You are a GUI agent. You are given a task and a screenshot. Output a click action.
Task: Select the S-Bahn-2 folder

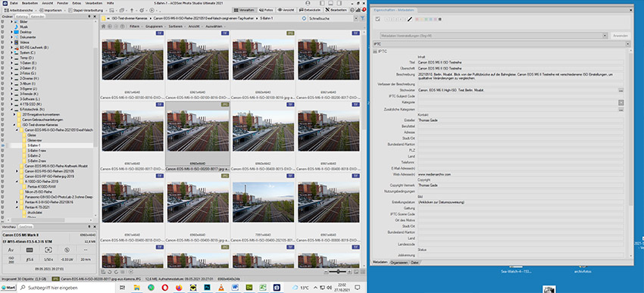pos(34,156)
